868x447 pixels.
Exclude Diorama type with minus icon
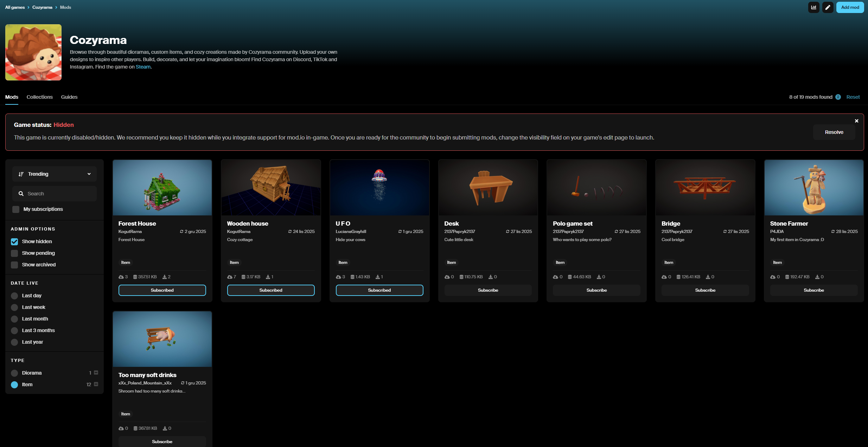pos(96,372)
